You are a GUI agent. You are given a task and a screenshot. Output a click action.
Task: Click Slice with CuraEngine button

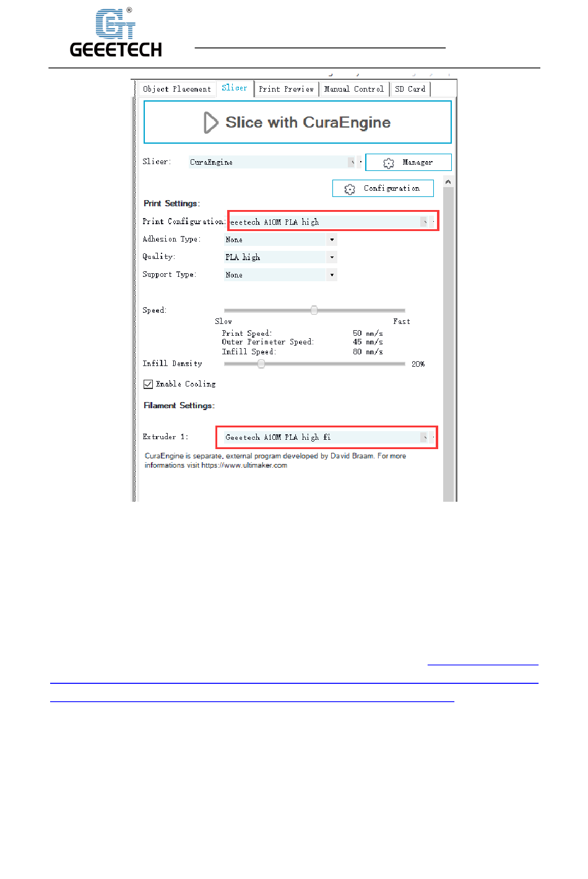click(x=298, y=123)
